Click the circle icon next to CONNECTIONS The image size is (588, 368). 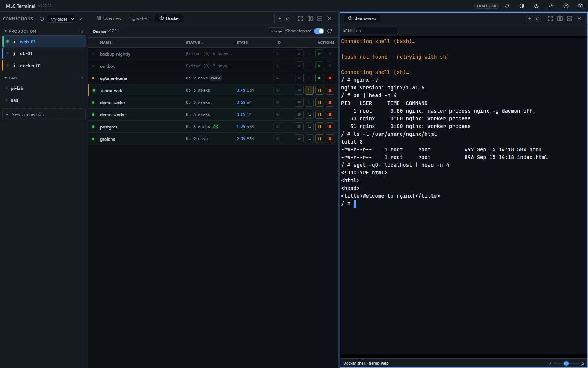pyautogui.click(x=42, y=19)
